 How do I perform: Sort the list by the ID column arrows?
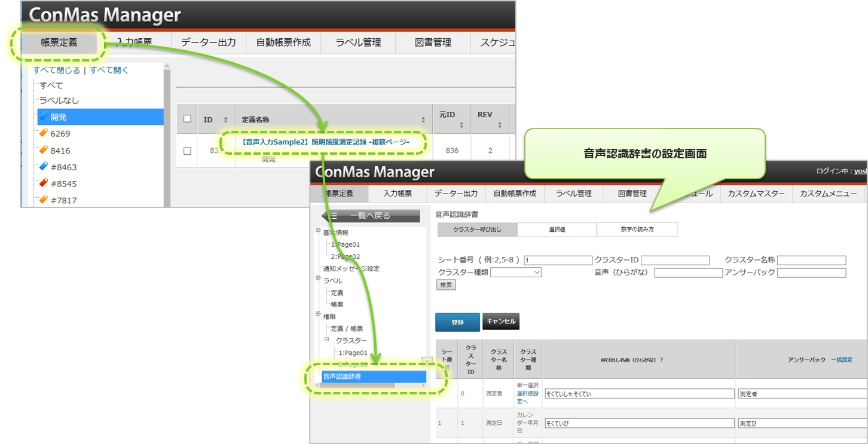[x=225, y=120]
